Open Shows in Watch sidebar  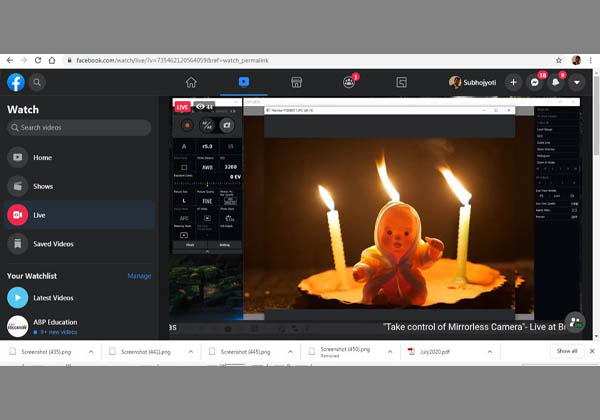pos(79,186)
